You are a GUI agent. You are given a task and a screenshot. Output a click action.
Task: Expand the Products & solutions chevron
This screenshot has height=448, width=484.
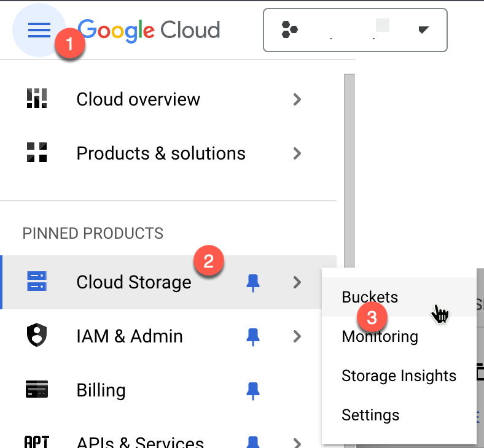click(x=297, y=153)
